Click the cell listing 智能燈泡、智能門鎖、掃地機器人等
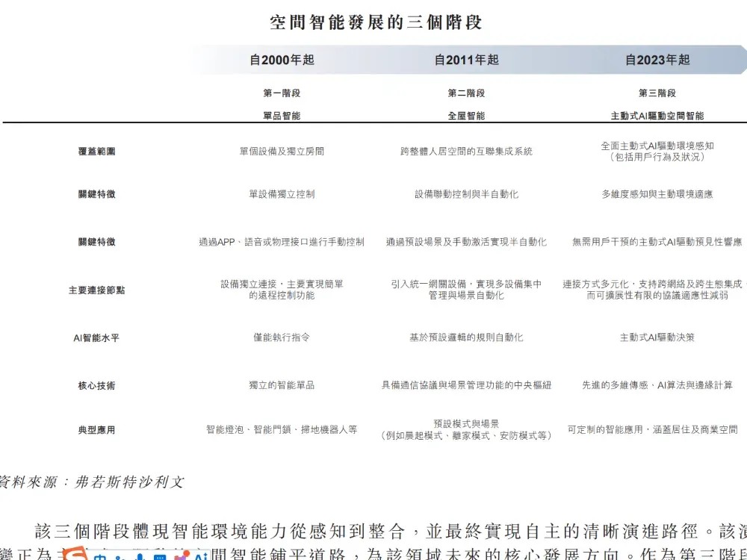747x560 pixels. (x=282, y=430)
